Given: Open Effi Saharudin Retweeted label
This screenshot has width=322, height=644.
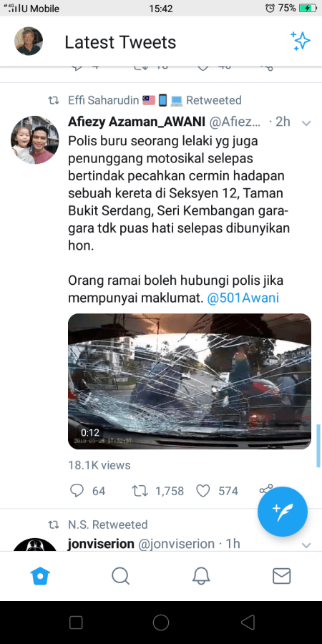Looking at the screenshot, I should pyautogui.click(x=155, y=100).
